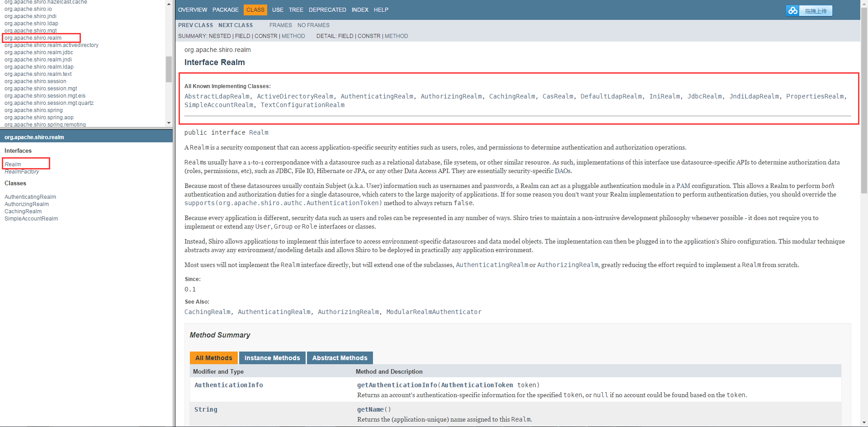Open the HELP navigation item

(381, 9)
